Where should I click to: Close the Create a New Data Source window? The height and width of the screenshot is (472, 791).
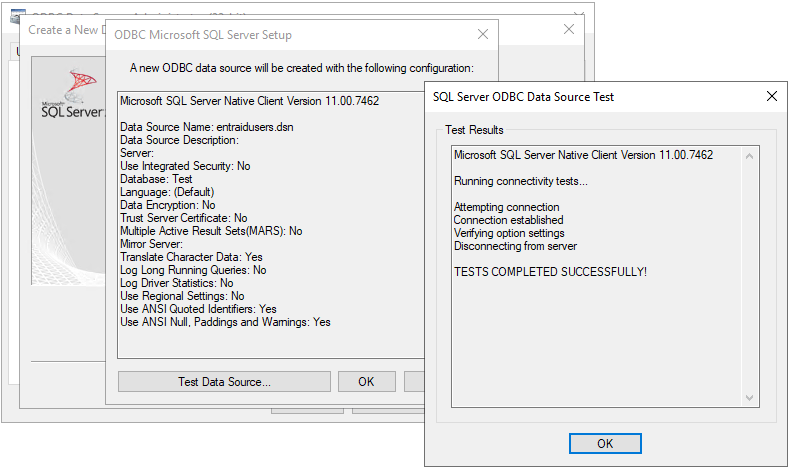click(x=570, y=29)
